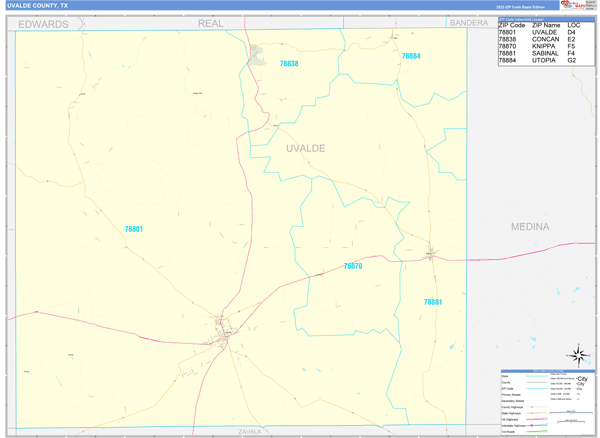This screenshot has height=438, width=600.
Task: Click the 78884 ZIP label on map
Action: pyautogui.click(x=410, y=56)
